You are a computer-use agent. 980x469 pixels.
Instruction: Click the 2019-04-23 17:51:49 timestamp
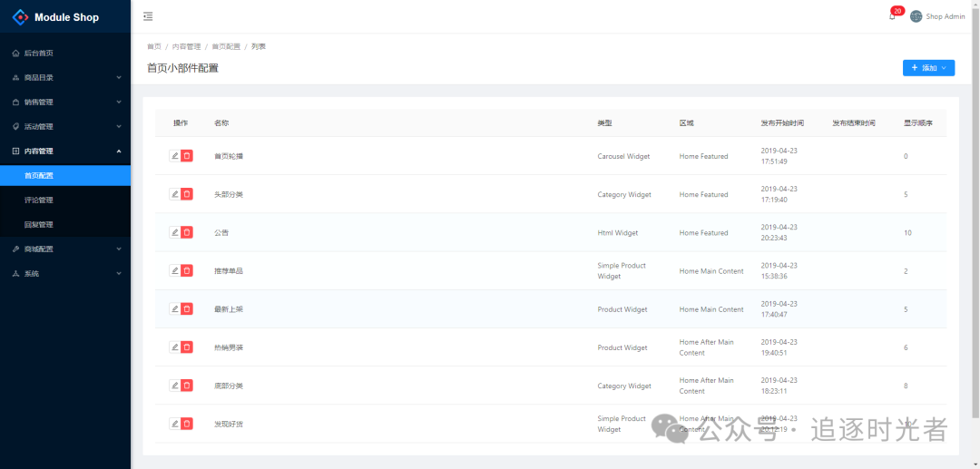click(779, 156)
